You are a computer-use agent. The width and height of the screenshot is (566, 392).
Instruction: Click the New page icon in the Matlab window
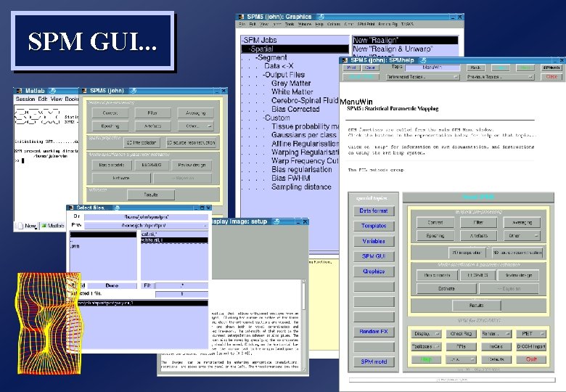point(20,226)
